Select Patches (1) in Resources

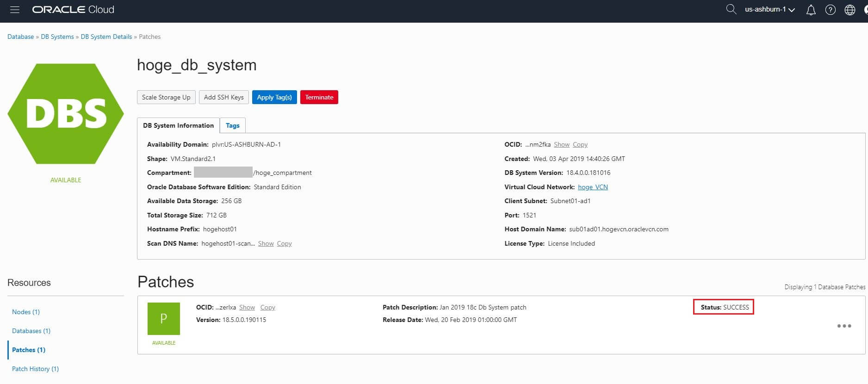(29, 350)
